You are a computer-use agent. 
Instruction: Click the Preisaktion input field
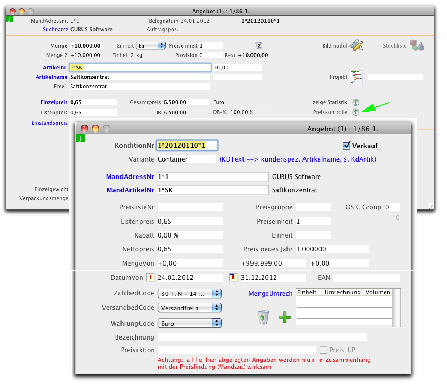237,350
